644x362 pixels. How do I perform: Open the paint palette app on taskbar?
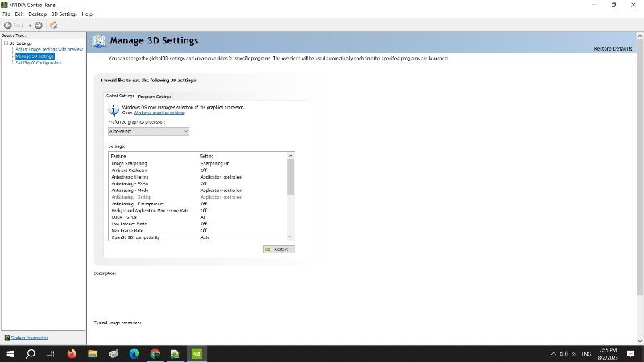click(x=114, y=354)
